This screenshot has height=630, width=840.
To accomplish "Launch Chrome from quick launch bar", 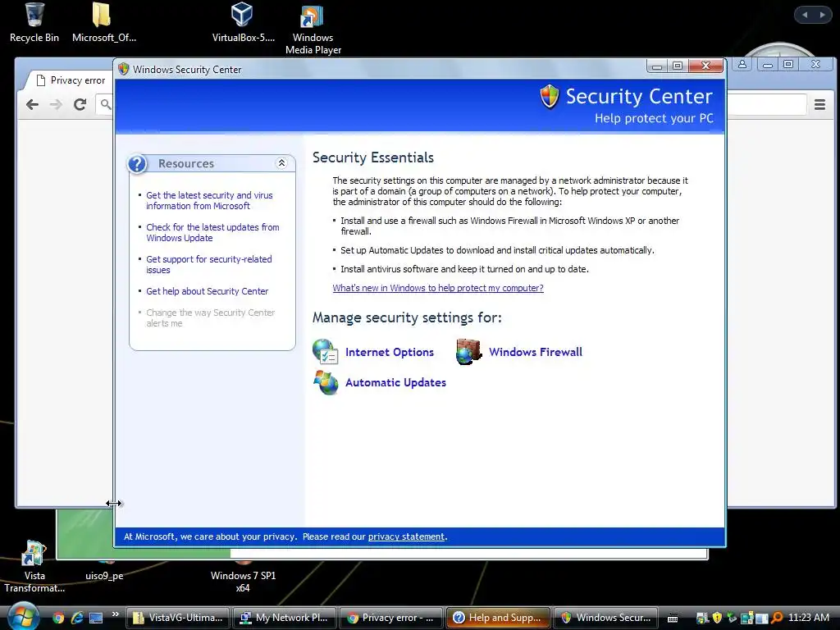I will 58,618.
